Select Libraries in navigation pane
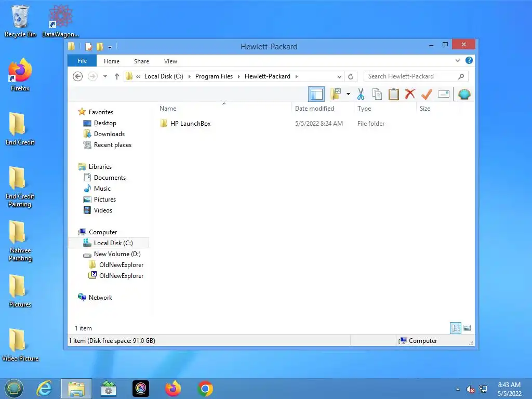532x399 pixels. click(100, 167)
